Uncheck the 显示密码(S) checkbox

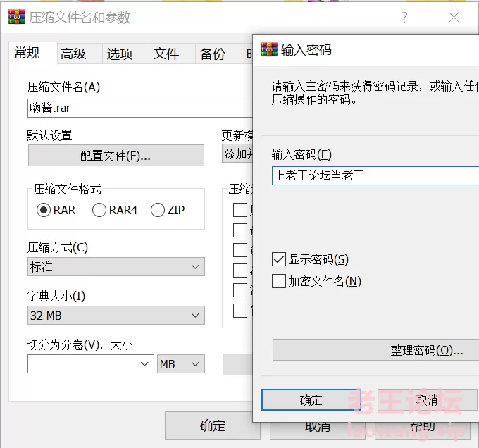pyautogui.click(x=279, y=260)
